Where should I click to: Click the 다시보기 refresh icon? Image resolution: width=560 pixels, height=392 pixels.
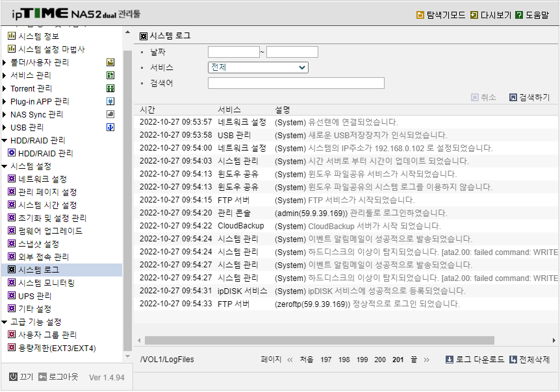click(x=474, y=15)
